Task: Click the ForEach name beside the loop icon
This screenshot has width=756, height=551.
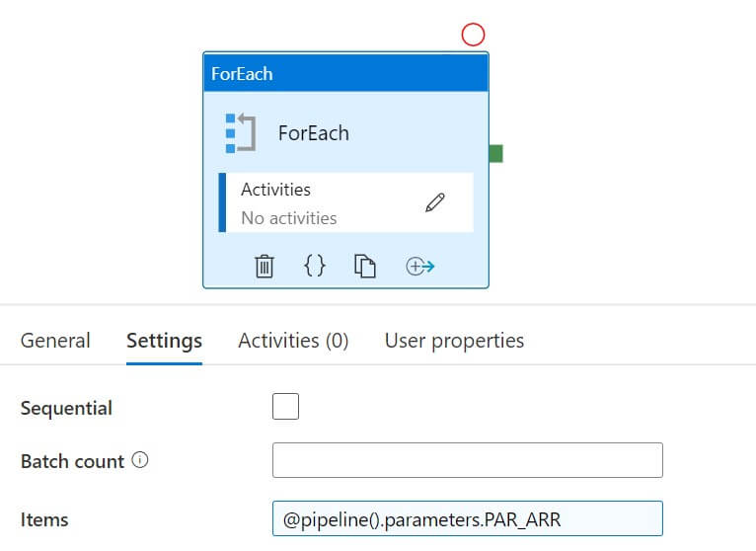Action: pyautogui.click(x=314, y=133)
